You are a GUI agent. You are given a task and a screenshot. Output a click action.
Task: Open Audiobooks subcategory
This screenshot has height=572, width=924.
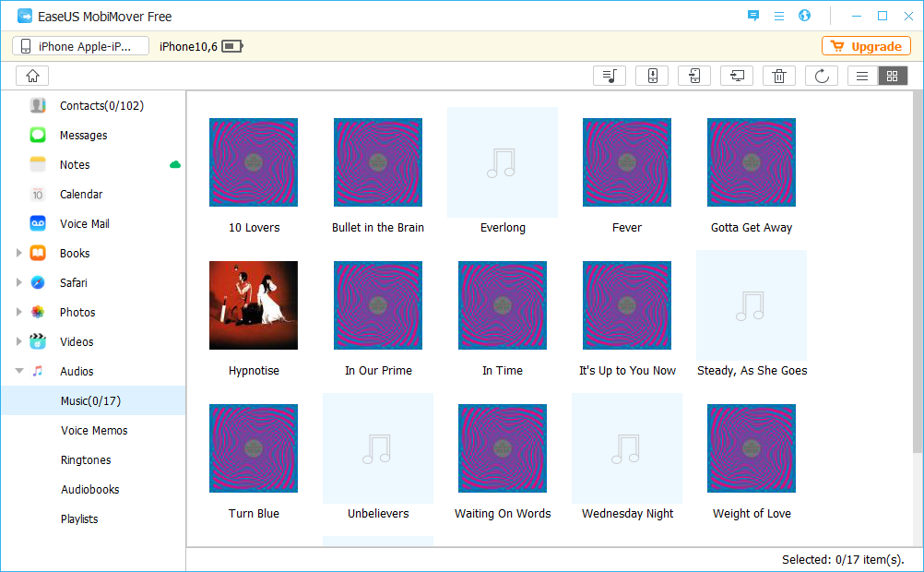90,490
